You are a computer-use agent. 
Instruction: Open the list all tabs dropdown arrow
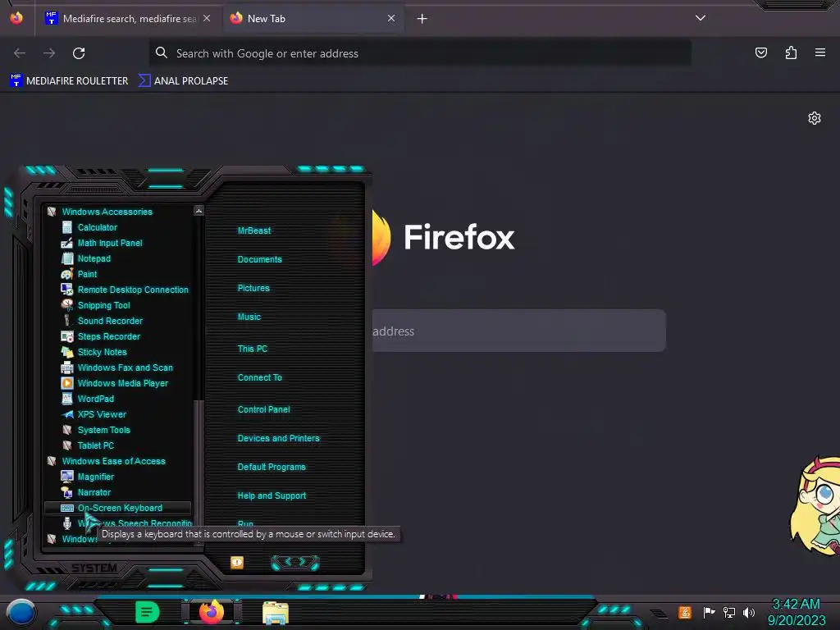(701, 18)
